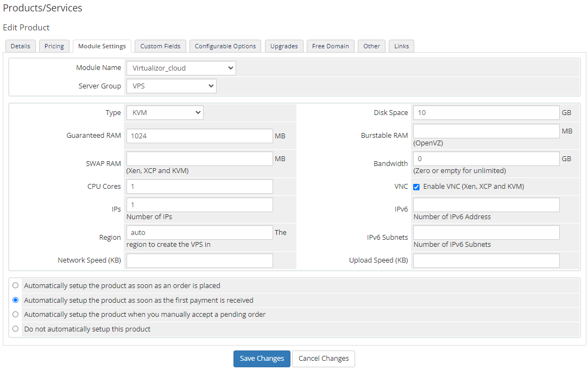The height and width of the screenshot is (370, 588).
Task: Switch to the Other tab
Action: 371,46
